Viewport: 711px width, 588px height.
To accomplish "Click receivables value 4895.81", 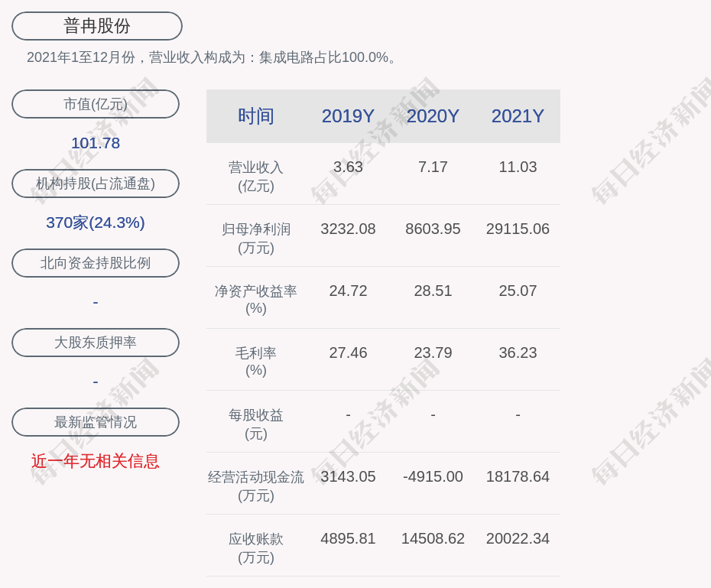I will 348,538.
